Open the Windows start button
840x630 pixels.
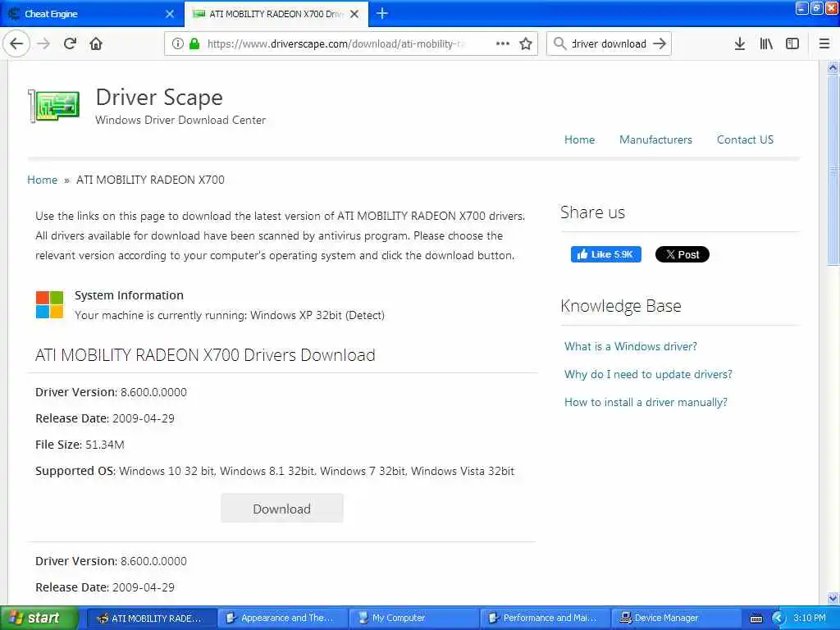point(39,619)
